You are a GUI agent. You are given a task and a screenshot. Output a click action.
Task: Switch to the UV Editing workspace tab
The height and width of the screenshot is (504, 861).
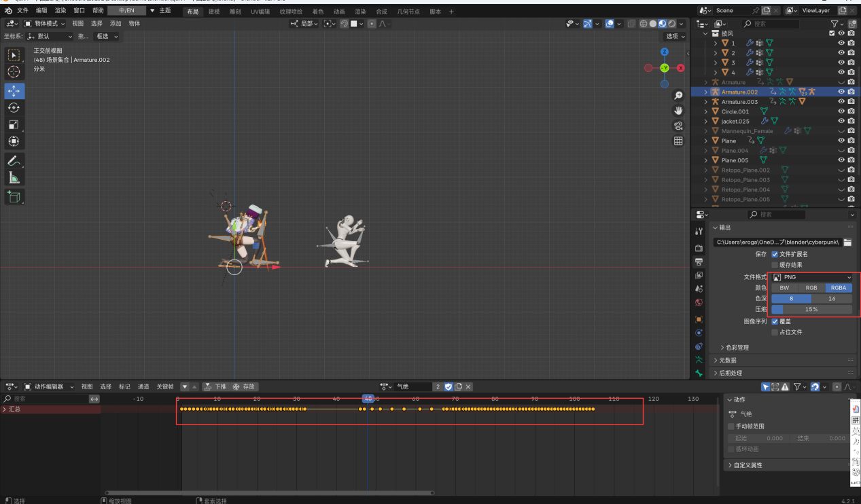[260, 12]
